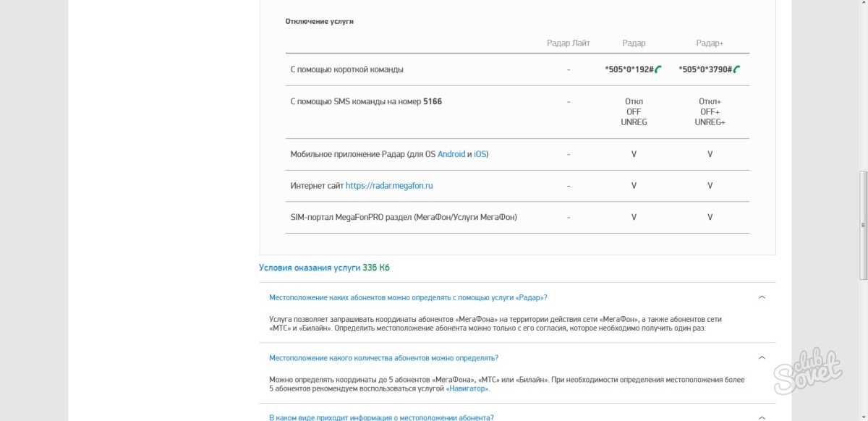Click the "В каком виде приходит информация" question title

(381, 417)
